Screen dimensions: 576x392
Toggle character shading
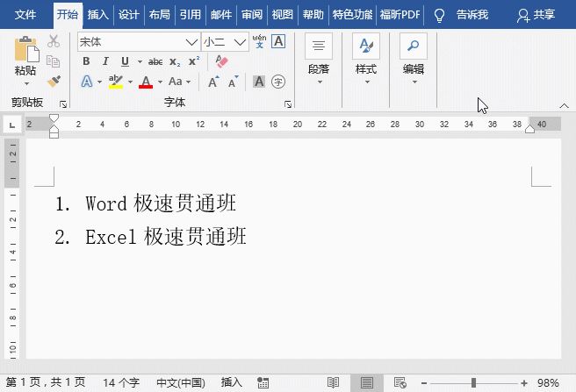(x=259, y=82)
